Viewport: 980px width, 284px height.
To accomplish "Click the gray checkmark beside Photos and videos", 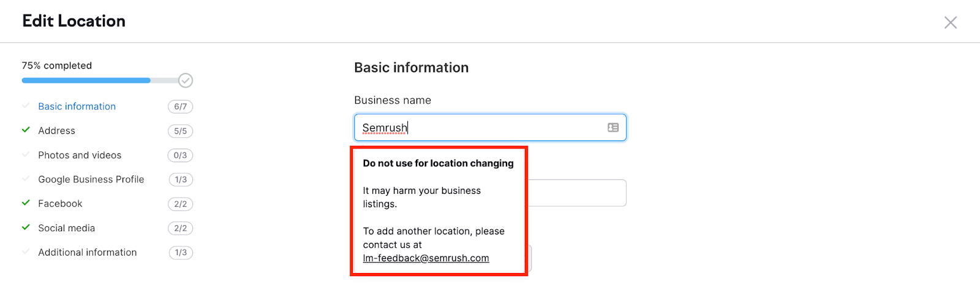I will pos(26,155).
